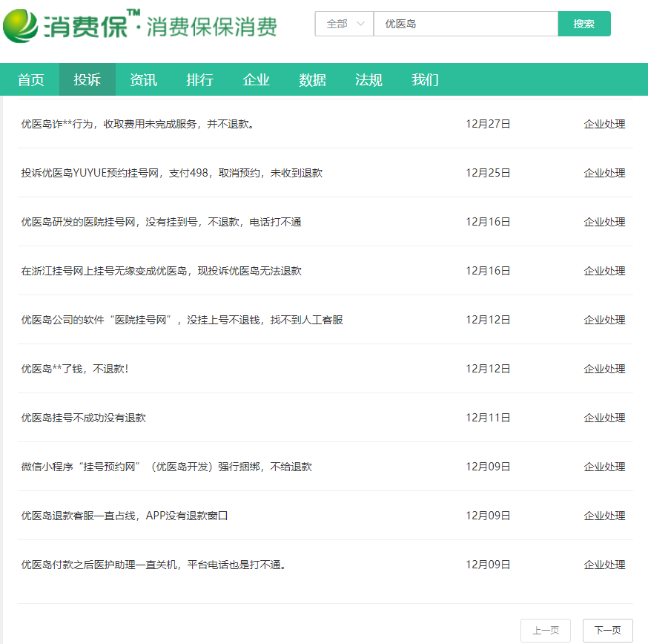Open the 全部 category dropdown
The width and height of the screenshot is (648, 644).
(343, 24)
